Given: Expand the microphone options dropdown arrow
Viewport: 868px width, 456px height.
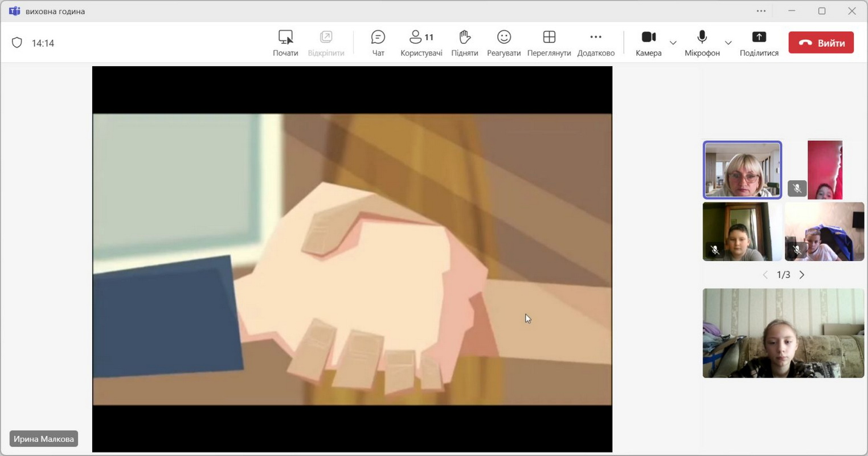Looking at the screenshot, I should click(x=728, y=43).
